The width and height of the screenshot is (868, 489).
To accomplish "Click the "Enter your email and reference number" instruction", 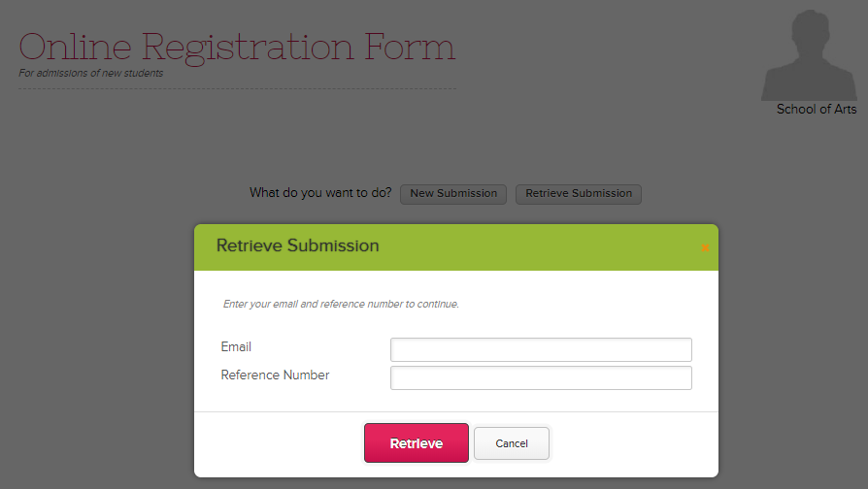I will click(341, 304).
